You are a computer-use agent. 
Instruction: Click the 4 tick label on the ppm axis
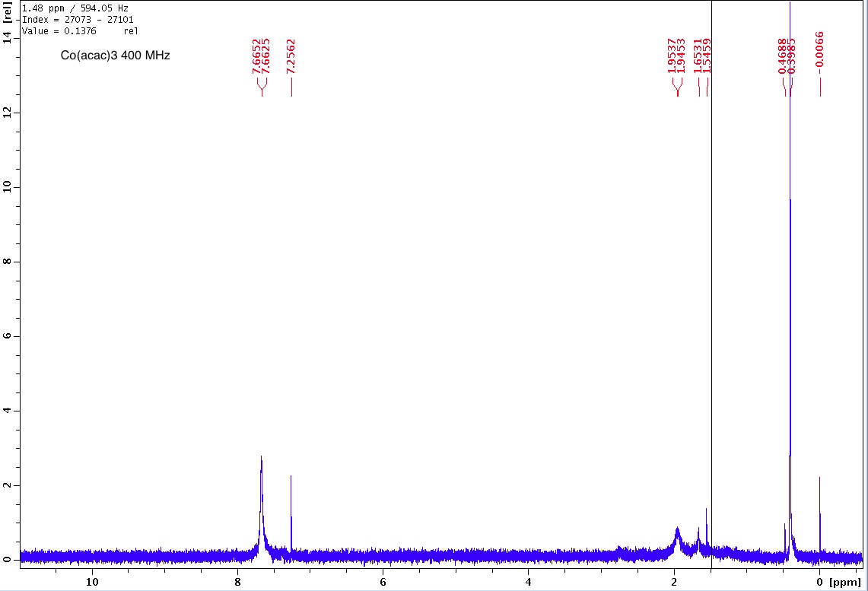pyautogui.click(x=528, y=582)
